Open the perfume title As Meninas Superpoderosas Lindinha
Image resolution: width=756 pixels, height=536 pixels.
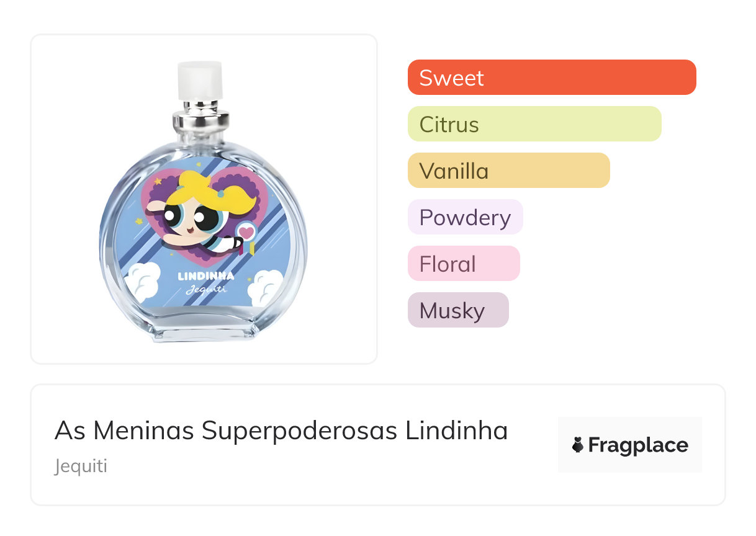(x=281, y=431)
